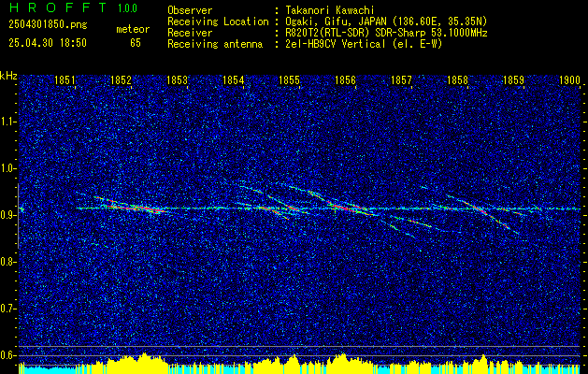Click the version number 1.0.0

pos(127,8)
